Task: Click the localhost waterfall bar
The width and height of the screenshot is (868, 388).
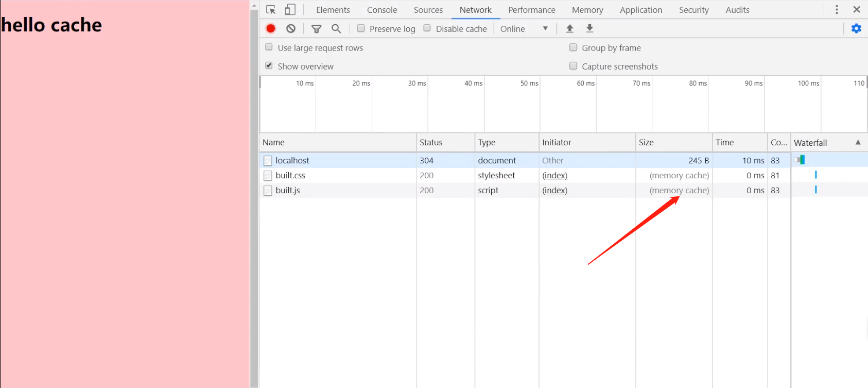Action: (x=800, y=160)
